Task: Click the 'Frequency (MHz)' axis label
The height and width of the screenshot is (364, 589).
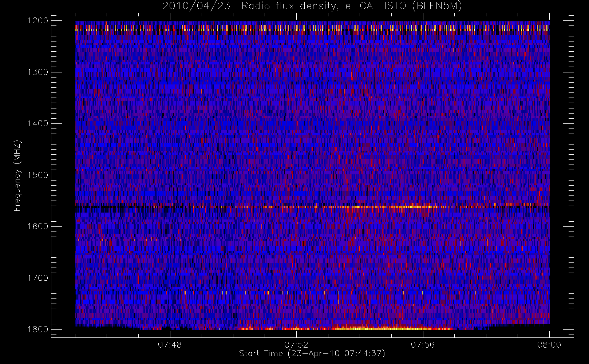Action: click(17, 175)
